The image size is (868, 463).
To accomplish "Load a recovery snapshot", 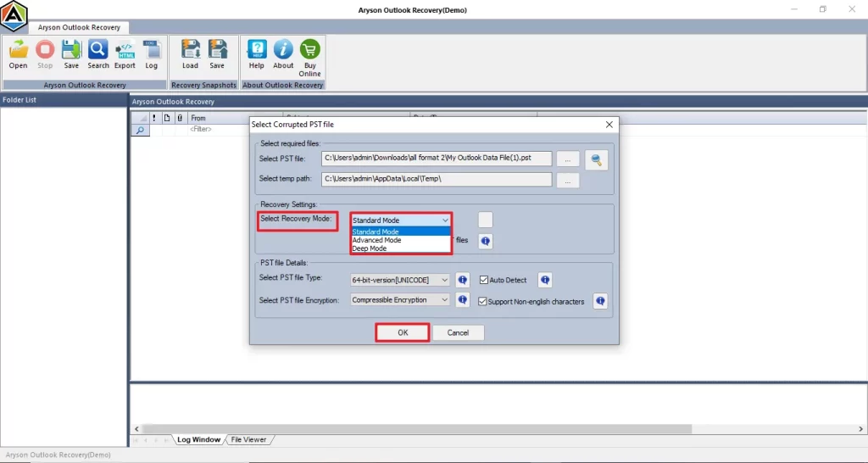I will click(191, 54).
